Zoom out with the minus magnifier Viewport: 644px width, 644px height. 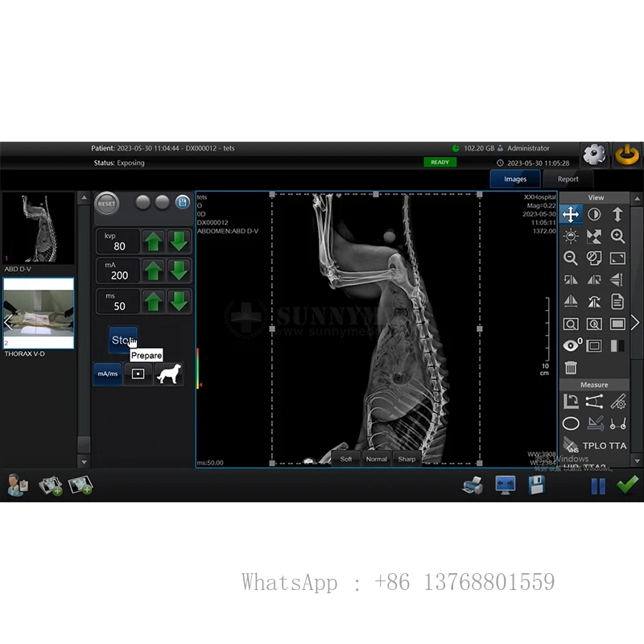[571, 258]
